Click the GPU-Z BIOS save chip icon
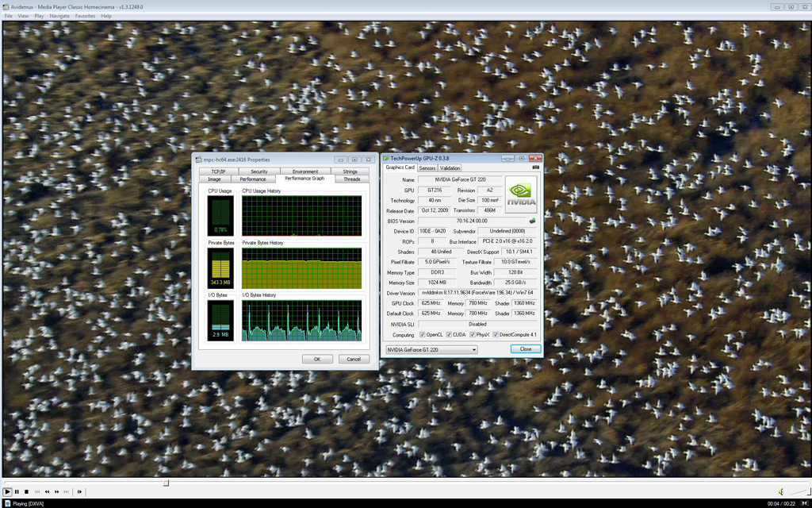812x508 pixels. click(x=532, y=221)
